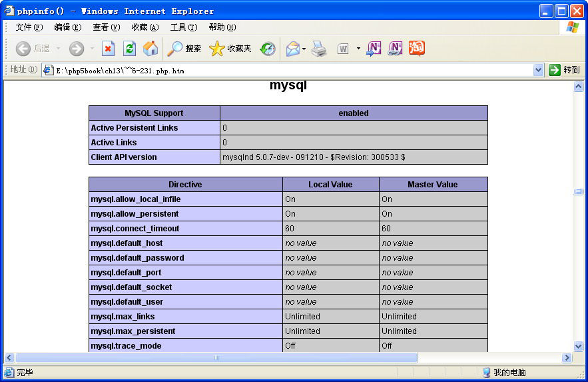Open the 文件(F) menu
588x382 pixels.
[29, 27]
